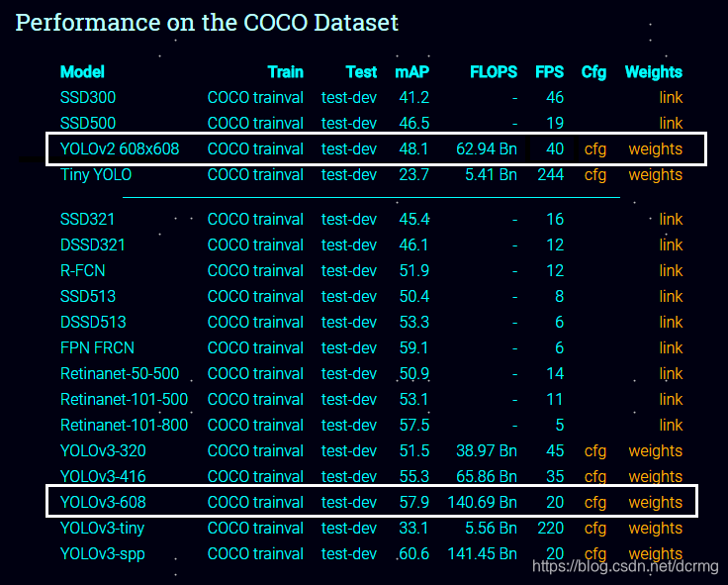Click the Test column header
Viewport: 728px width, 585px height.
click(x=361, y=72)
